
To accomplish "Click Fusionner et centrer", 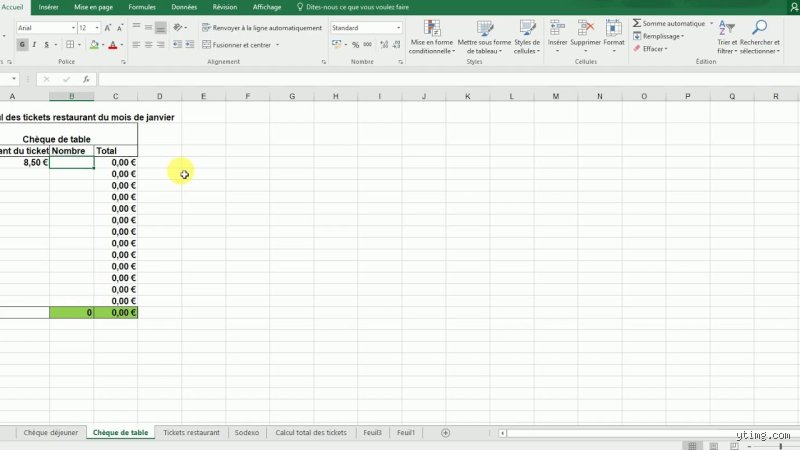I will (237, 45).
